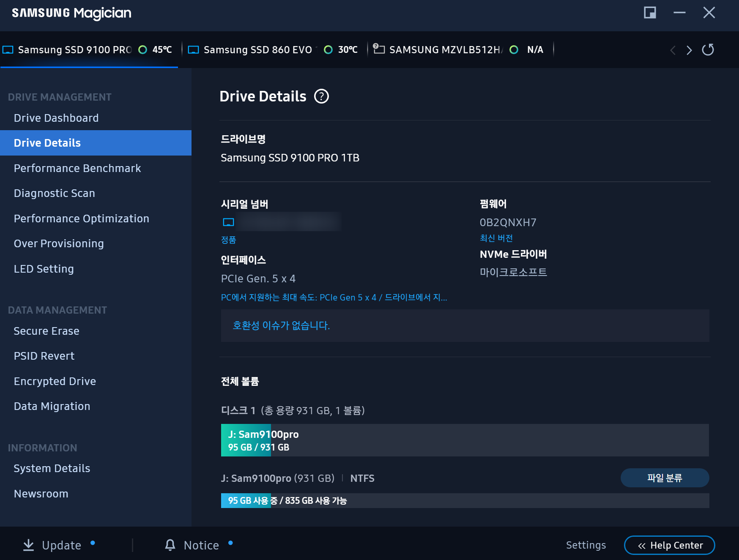Screen dimensions: 739x560
Task: Open the Help Center panel
Action: [x=670, y=545]
